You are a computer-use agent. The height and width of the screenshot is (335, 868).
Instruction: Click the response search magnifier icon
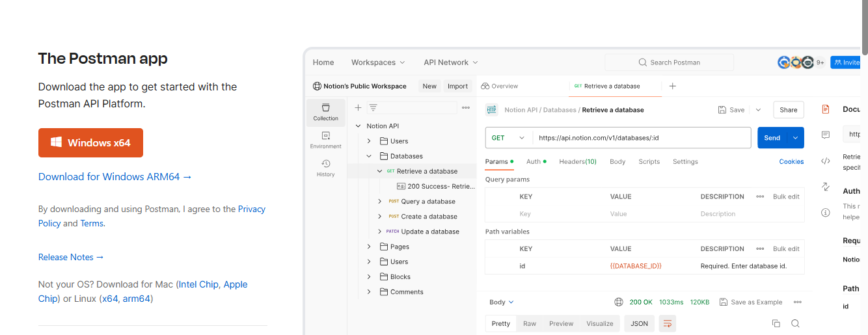pos(795,323)
